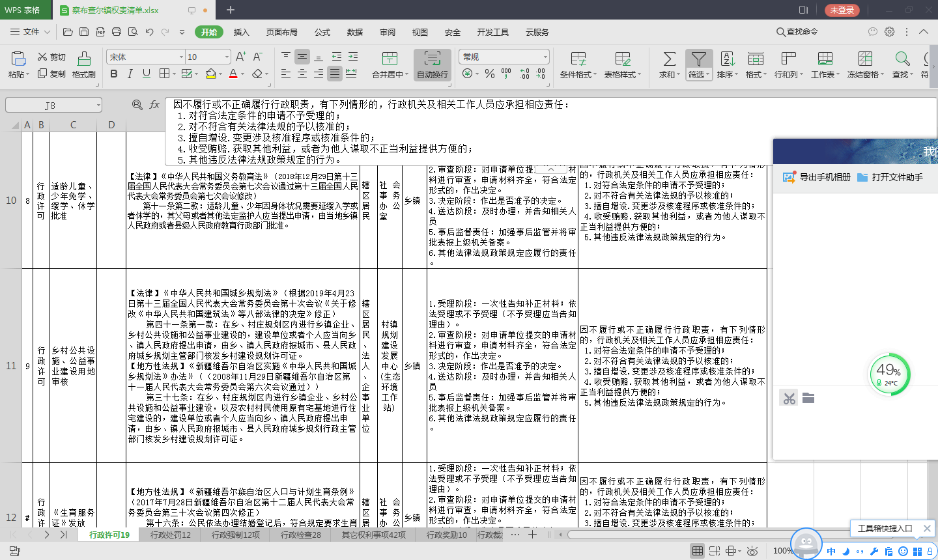Click the 求和 sum sigma icon

(x=669, y=59)
